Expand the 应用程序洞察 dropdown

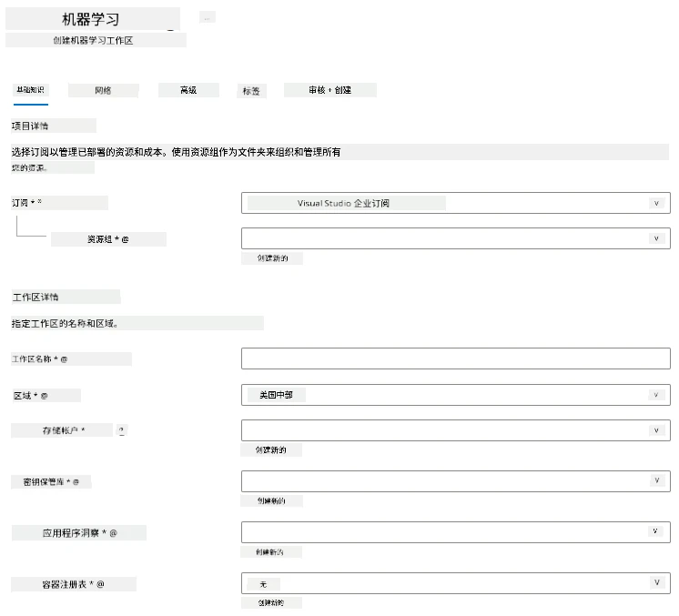pyautogui.click(x=456, y=532)
